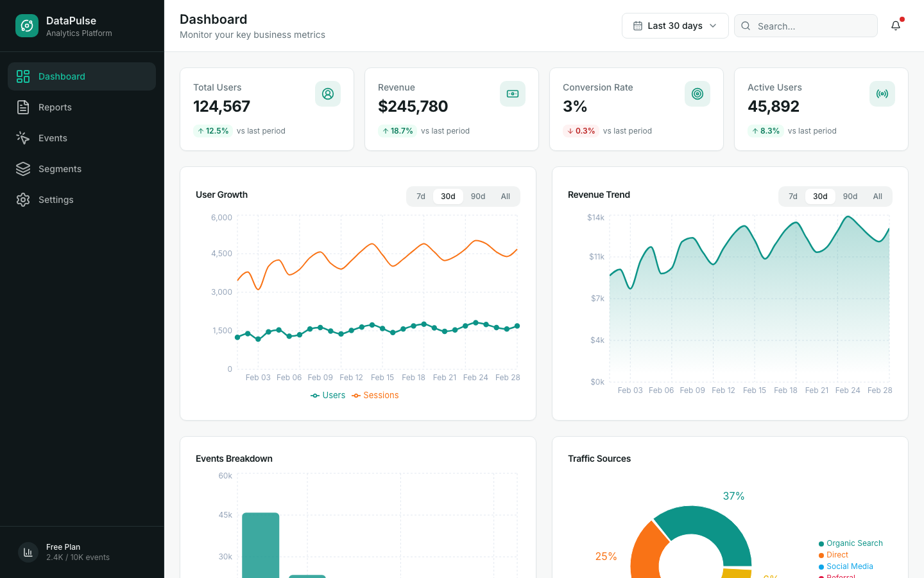Open the Last 30 days dropdown
This screenshot has width=924, height=578.
tap(675, 26)
